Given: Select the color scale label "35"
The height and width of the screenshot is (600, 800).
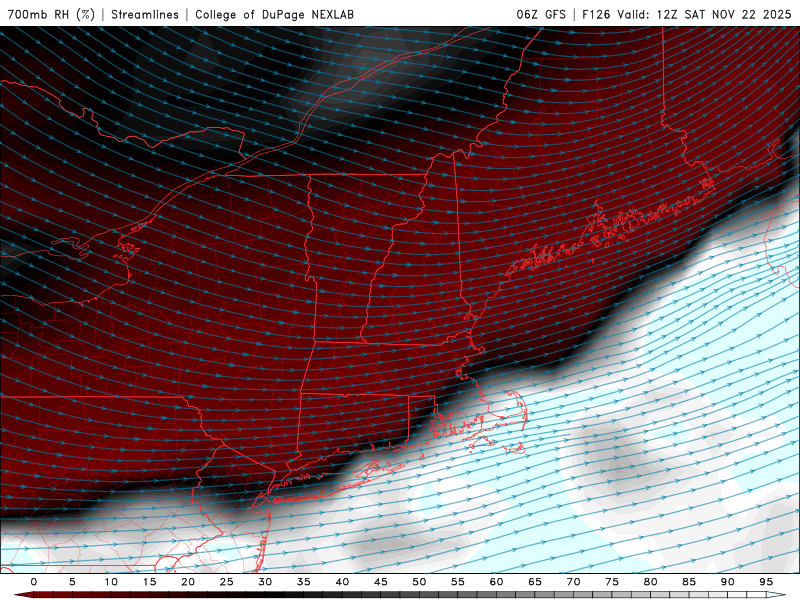Looking at the screenshot, I should tap(303, 582).
